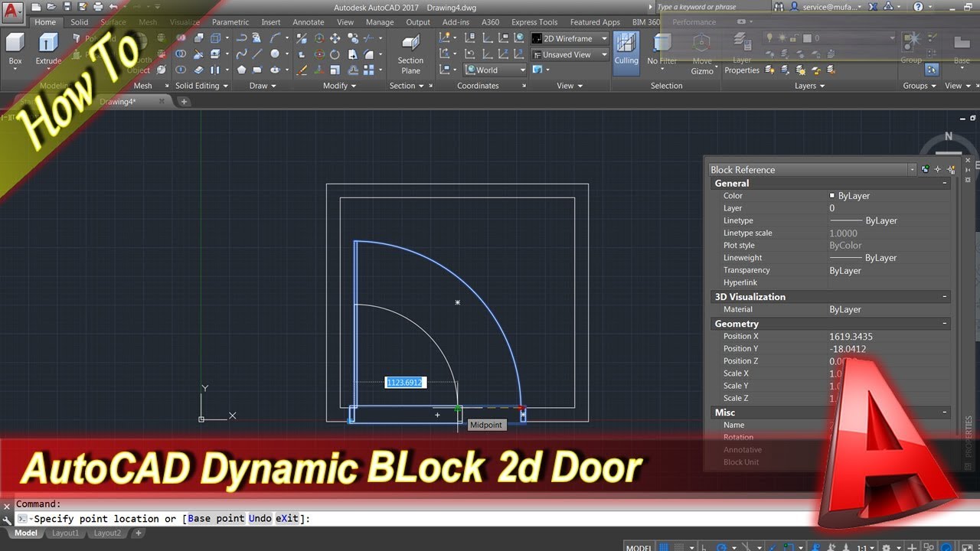Expand the Solid Editing panel
Viewport: 980px width, 551px height.
click(201, 86)
